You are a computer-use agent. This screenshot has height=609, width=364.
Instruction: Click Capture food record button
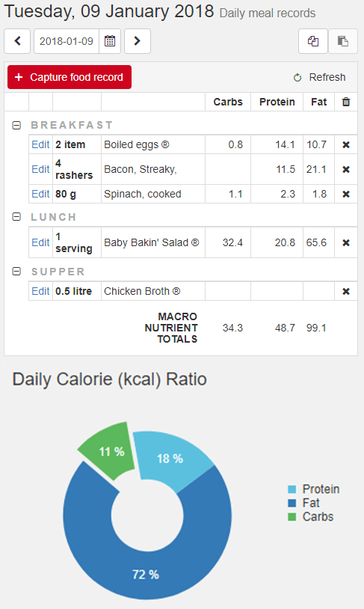[70, 77]
